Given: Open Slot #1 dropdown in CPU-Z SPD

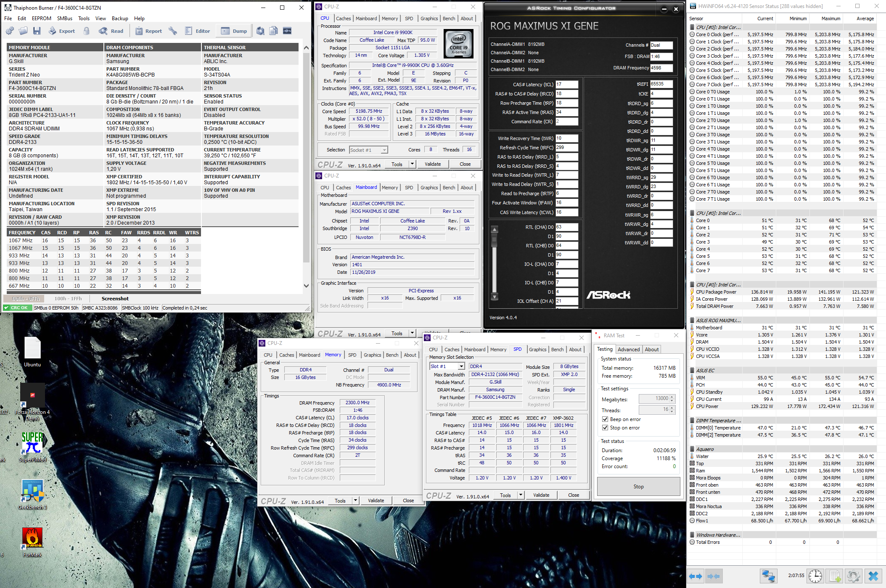Looking at the screenshot, I should [461, 366].
